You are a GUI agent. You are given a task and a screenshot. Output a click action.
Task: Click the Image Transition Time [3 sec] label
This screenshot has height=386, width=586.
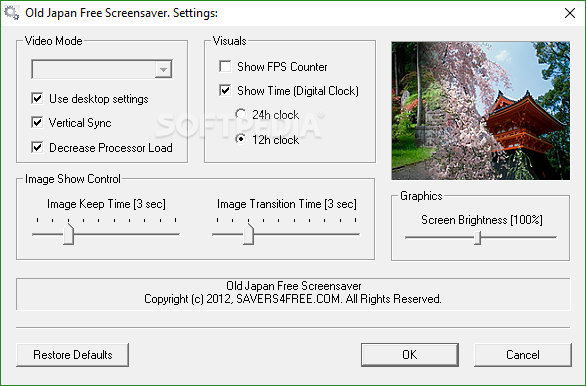(287, 204)
